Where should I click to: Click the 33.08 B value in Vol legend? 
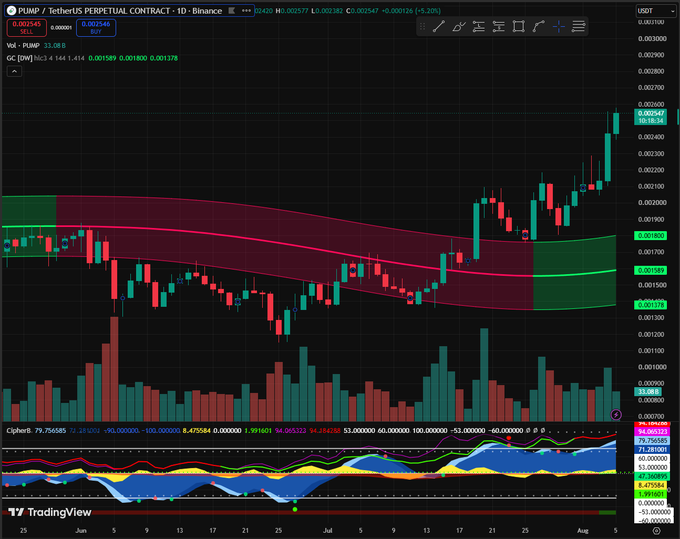pos(55,46)
